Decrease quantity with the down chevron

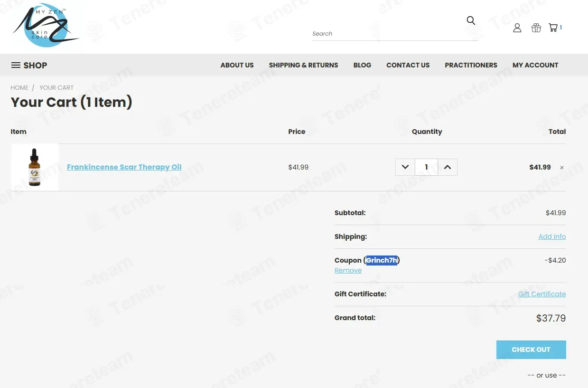(405, 167)
